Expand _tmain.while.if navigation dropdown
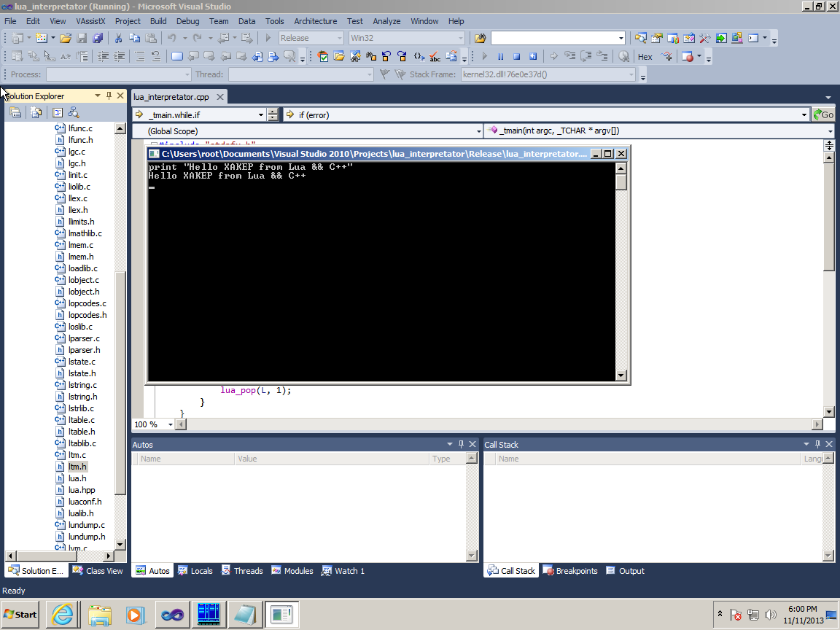The image size is (840, 630). tap(261, 114)
